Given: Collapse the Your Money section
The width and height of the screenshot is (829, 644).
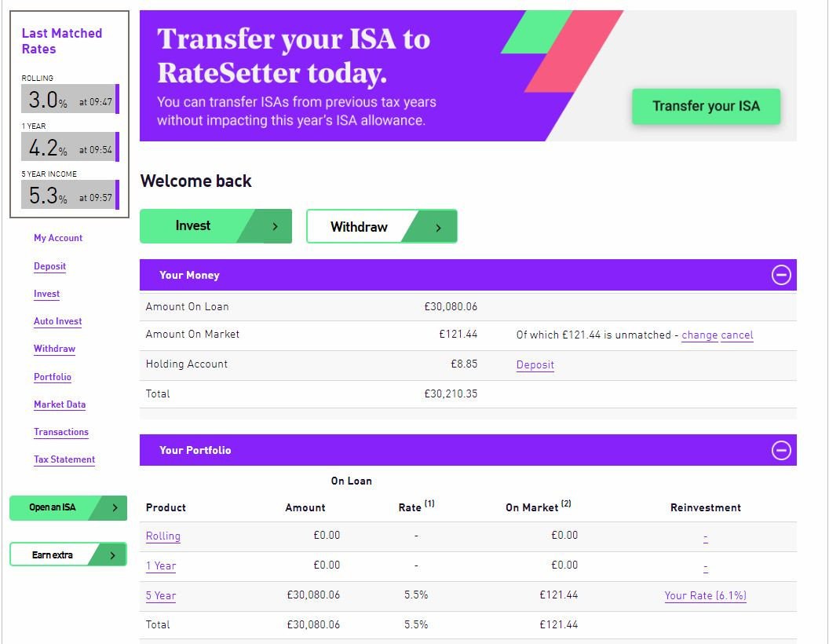Looking at the screenshot, I should tap(781, 275).
